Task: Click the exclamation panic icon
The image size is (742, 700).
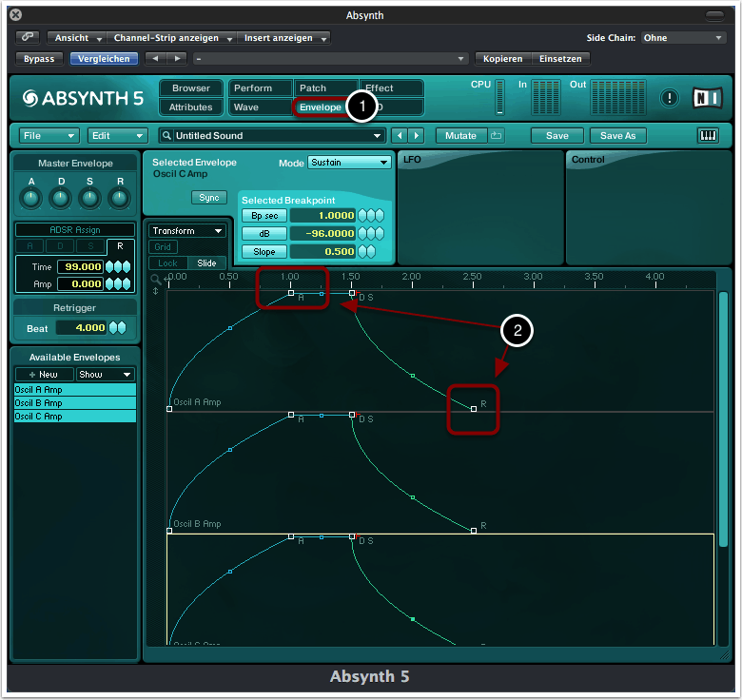Action: click(670, 98)
